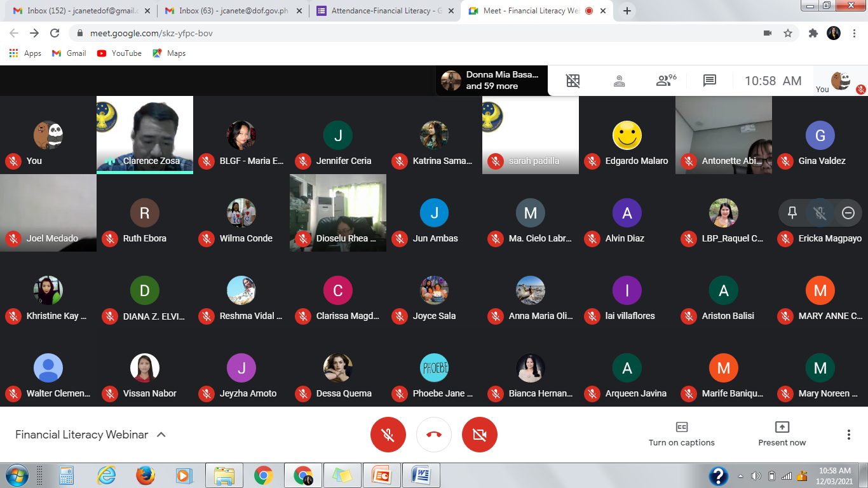This screenshot has width=868, height=488.
Task: Click lai villaflores's I avatar
Action: (x=627, y=290)
